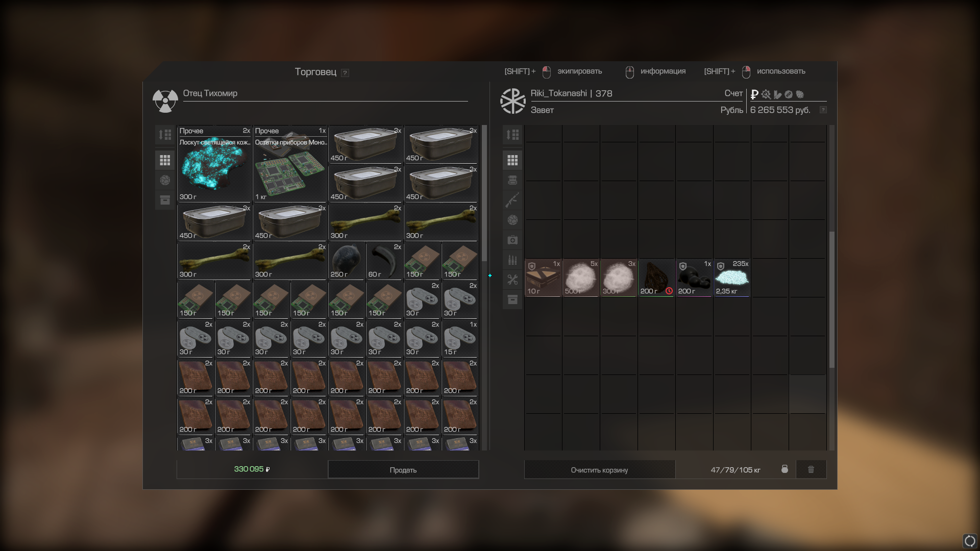Click the mouse icon beside информация
This screenshot has width=980, height=551.
[x=630, y=72]
